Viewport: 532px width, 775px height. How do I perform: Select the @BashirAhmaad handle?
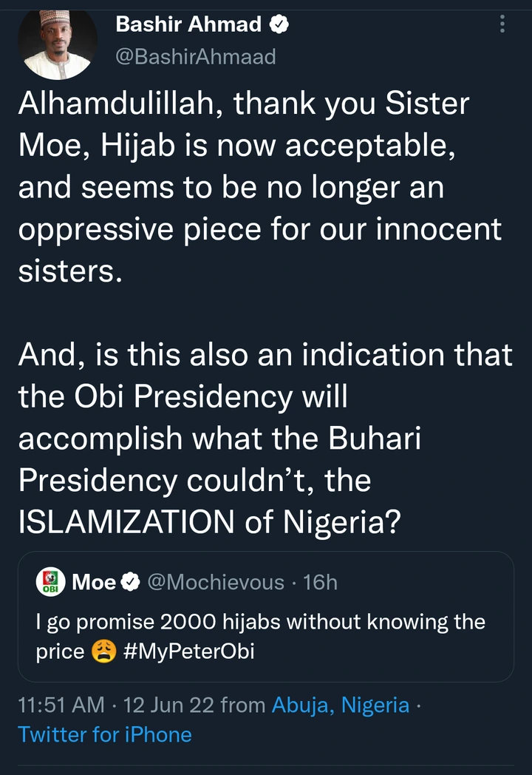pos(196,57)
